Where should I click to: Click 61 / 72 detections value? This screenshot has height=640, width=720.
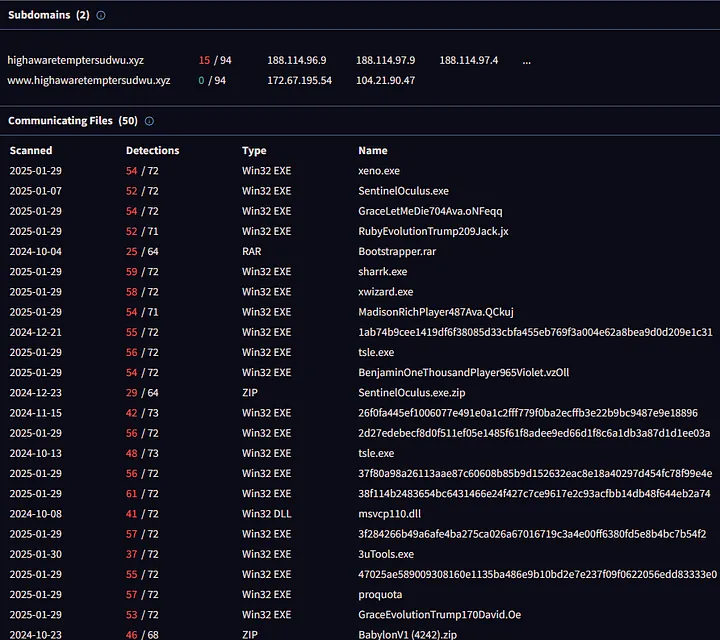tap(142, 494)
